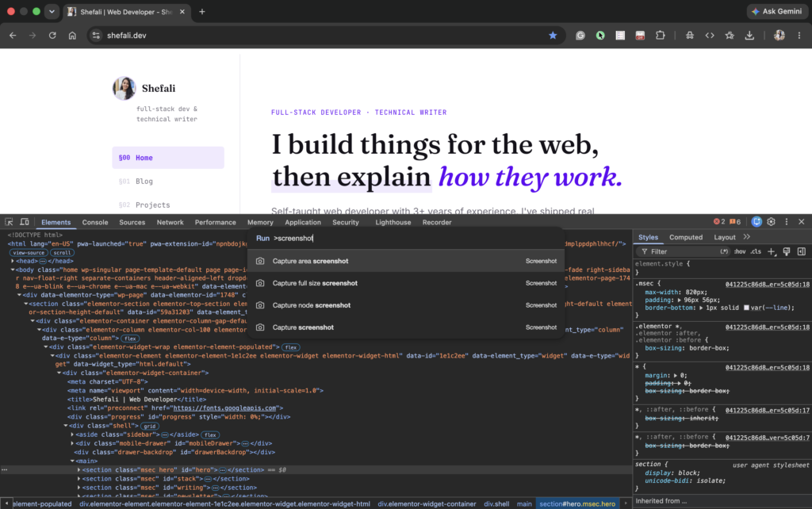
Task: Open the warnings counter showing 6
Action: (735, 222)
